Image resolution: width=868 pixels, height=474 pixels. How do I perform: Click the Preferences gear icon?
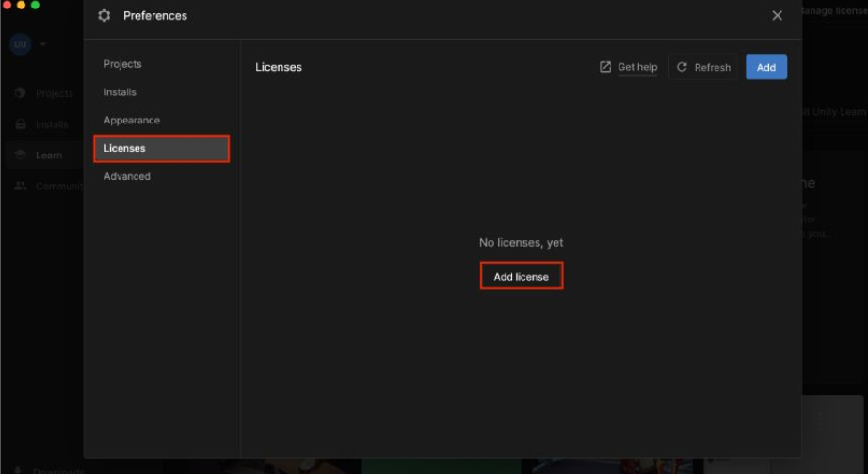pos(104,16)
